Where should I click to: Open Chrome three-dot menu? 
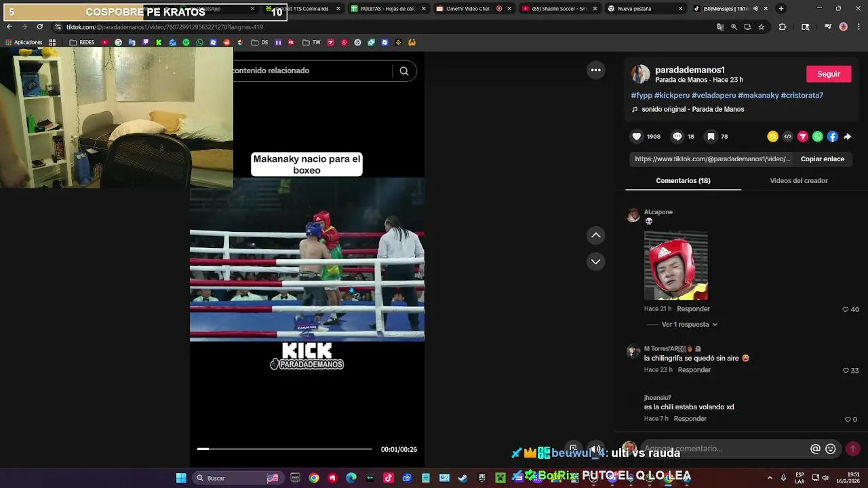pyautogui.click(x=858, y=27)
